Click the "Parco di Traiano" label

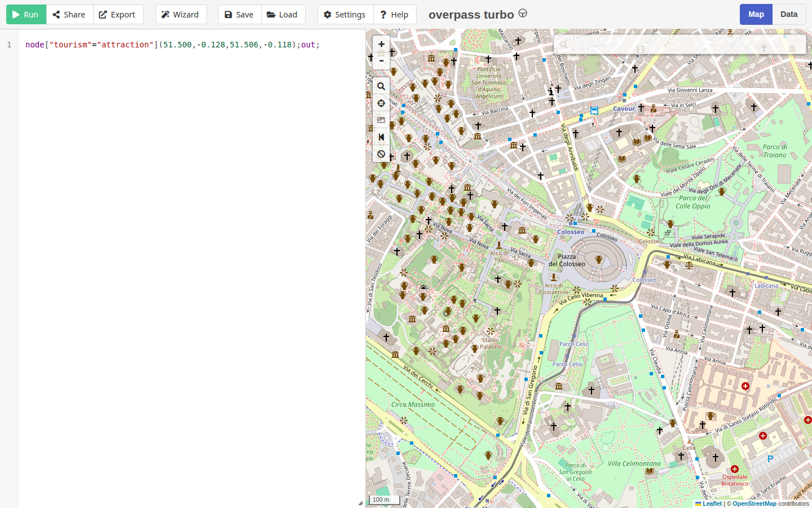[775, 151]
